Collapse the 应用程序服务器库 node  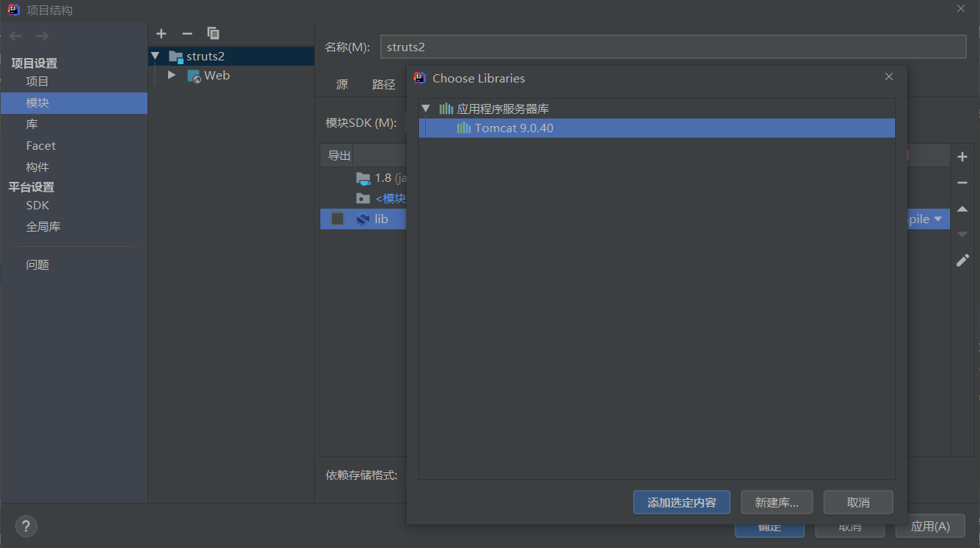click(x=426, y=109)
